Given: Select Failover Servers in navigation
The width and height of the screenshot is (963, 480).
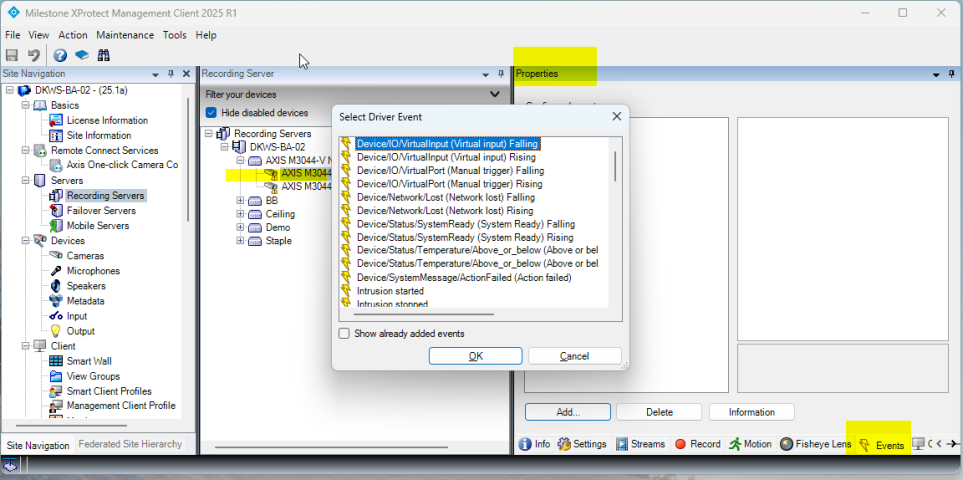Looking at the screenshot, I should (x=101, y=211).
